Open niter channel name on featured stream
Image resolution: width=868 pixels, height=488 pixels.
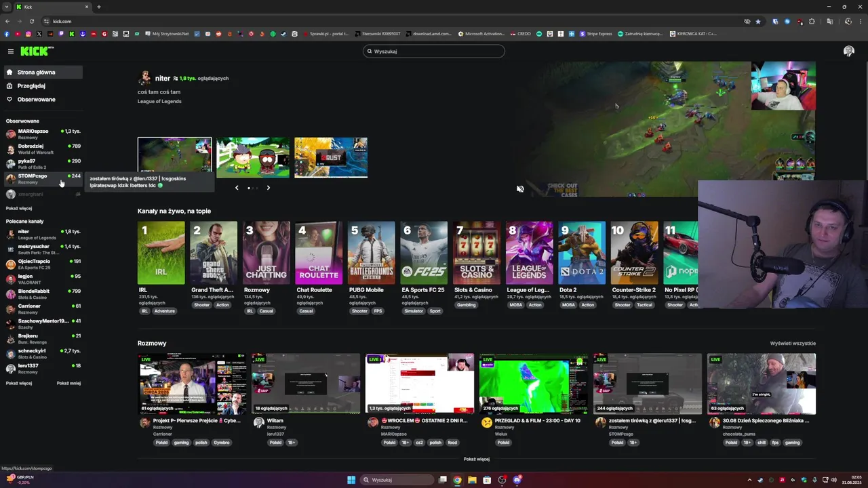(163, 79)
